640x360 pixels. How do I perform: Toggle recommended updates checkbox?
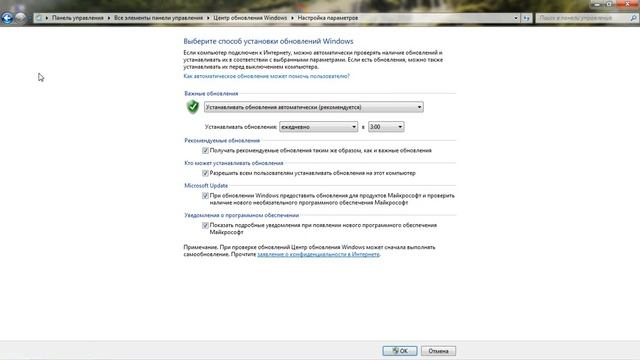(x=205, y=151)
